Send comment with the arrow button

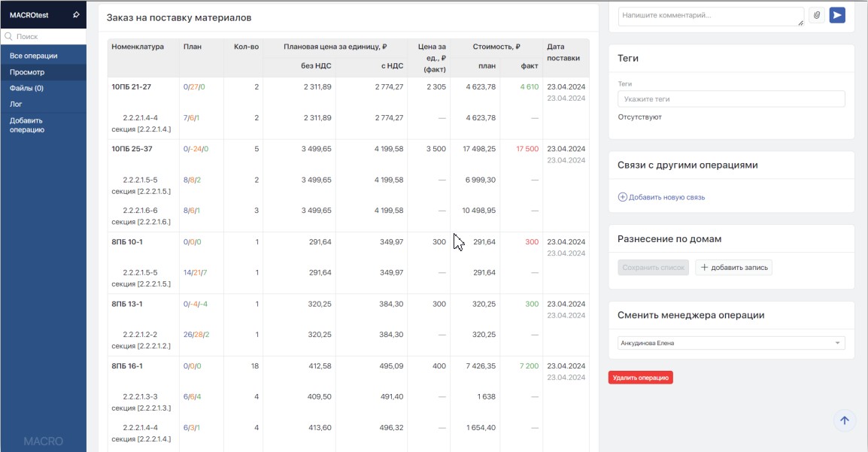837,15
